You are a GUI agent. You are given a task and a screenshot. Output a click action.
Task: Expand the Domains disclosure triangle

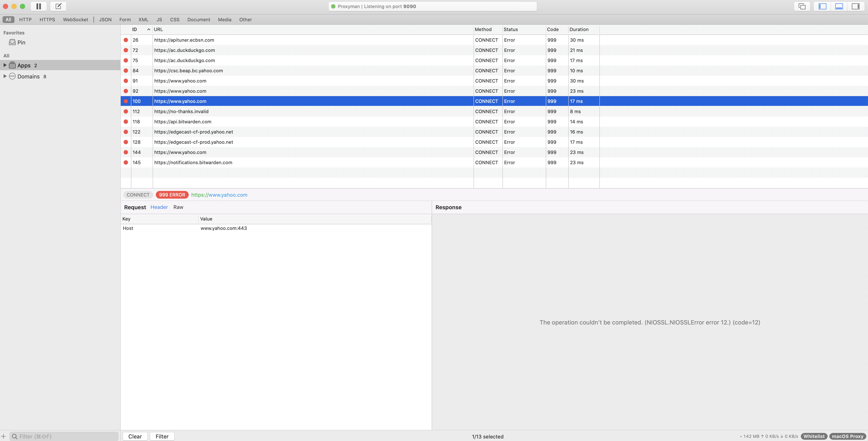[x=5, y=76]
